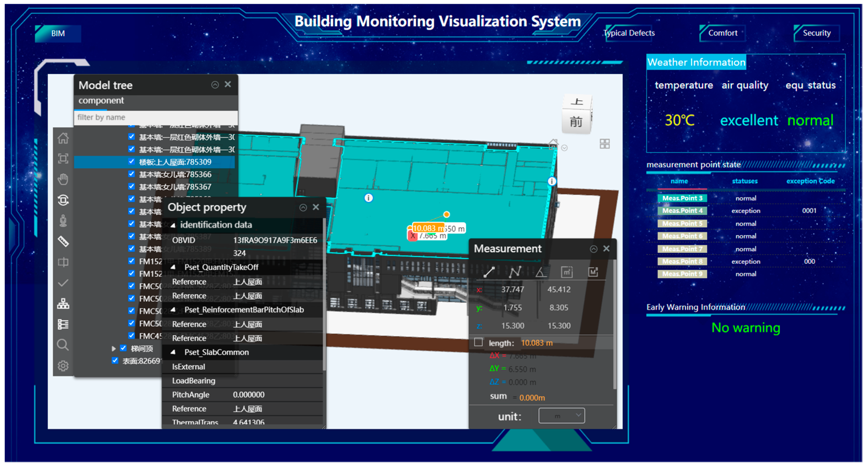This screenshot has width=868, height=470.
Task: Choose the angle measurement tool
Action: pyautogui.click(x=541, y=272)
